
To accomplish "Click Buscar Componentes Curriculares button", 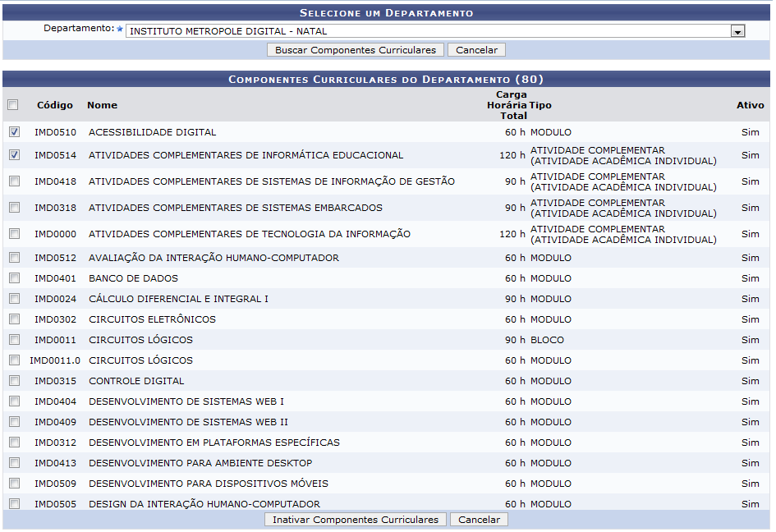I will click(355, 49).
